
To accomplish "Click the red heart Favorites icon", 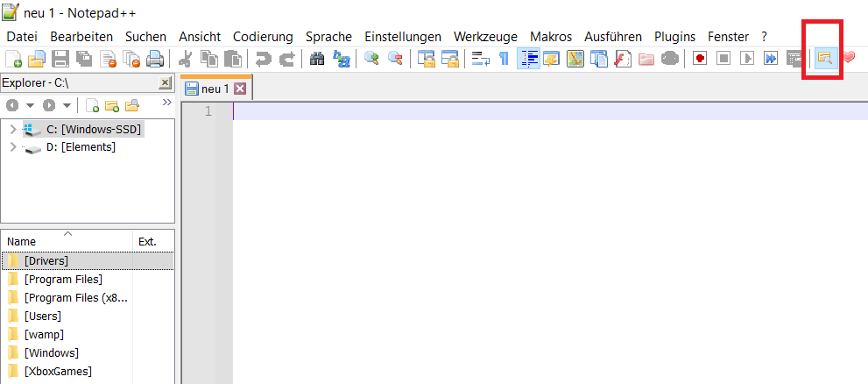I will coord(849,58).
